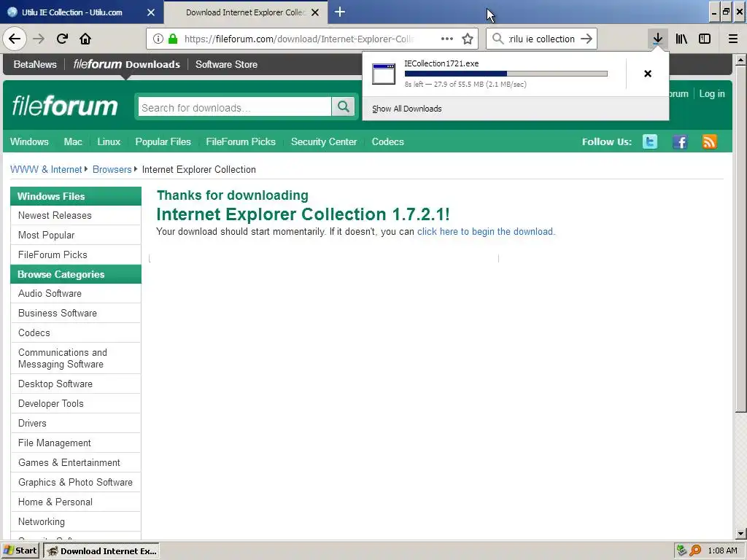Viewport: 747px width, 560px height.
Task: Go back using the back arrow button
Action: (x=15, y=39)
